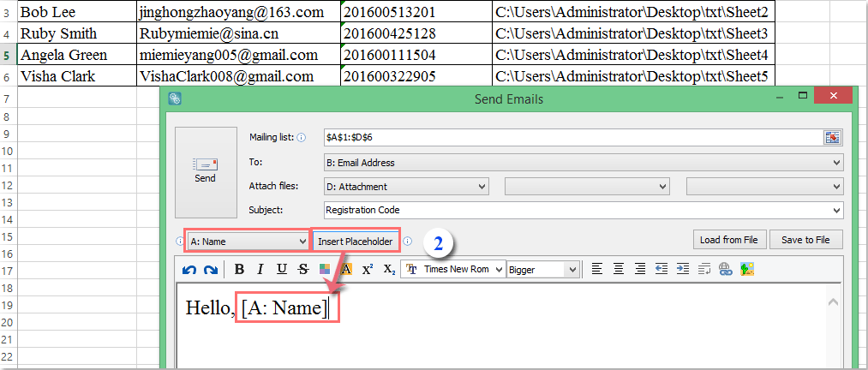The width and height of the screenshot is (868, 370).
Task: Click the range selector icon in Mailing list
Action: coord(833,137)
